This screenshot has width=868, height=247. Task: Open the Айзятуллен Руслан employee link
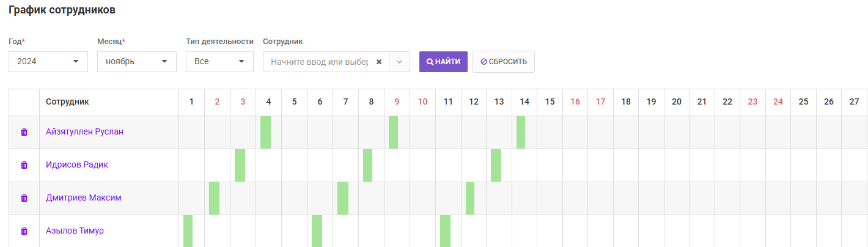point(84,132)
